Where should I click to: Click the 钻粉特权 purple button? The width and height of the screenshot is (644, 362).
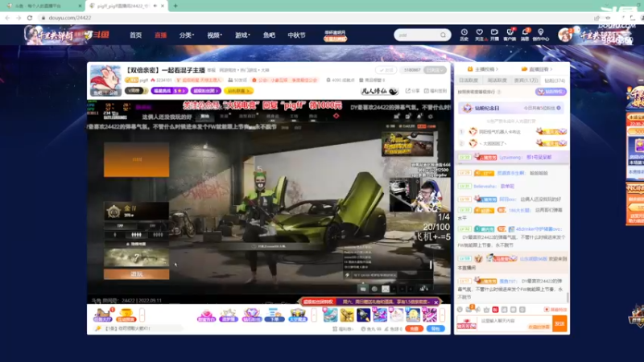[x=551, y=92]
